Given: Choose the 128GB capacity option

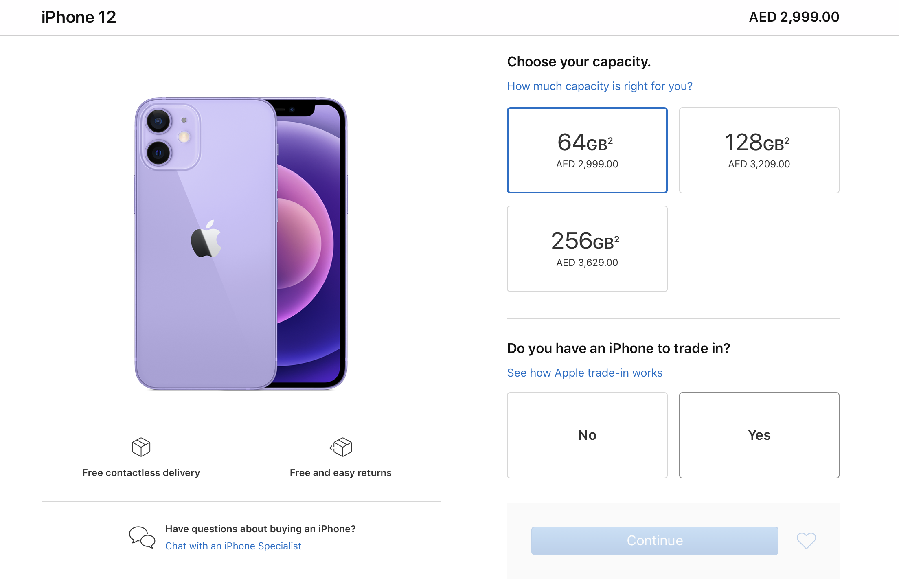Looking at the screenshot, I should tap(759, 150).
